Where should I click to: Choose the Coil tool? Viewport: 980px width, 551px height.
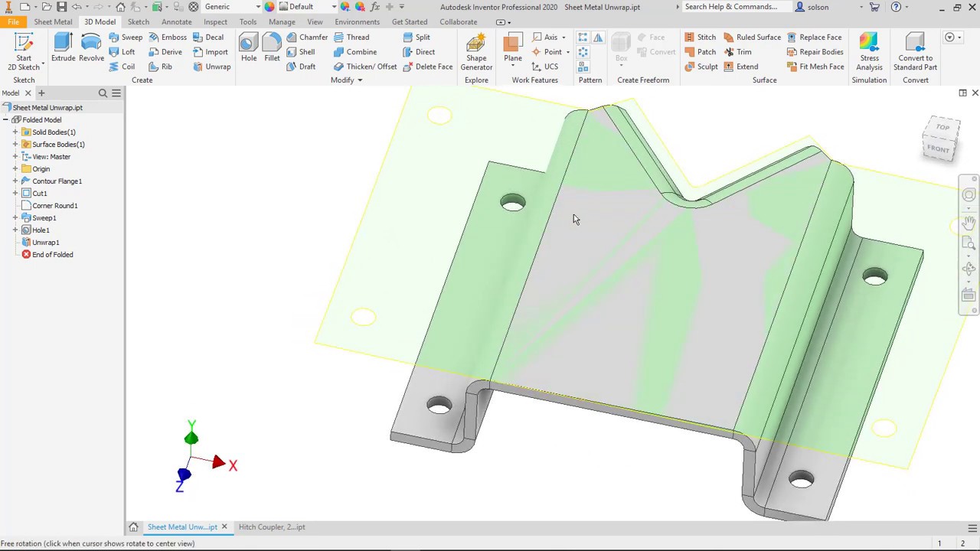[x=122, y=67]
